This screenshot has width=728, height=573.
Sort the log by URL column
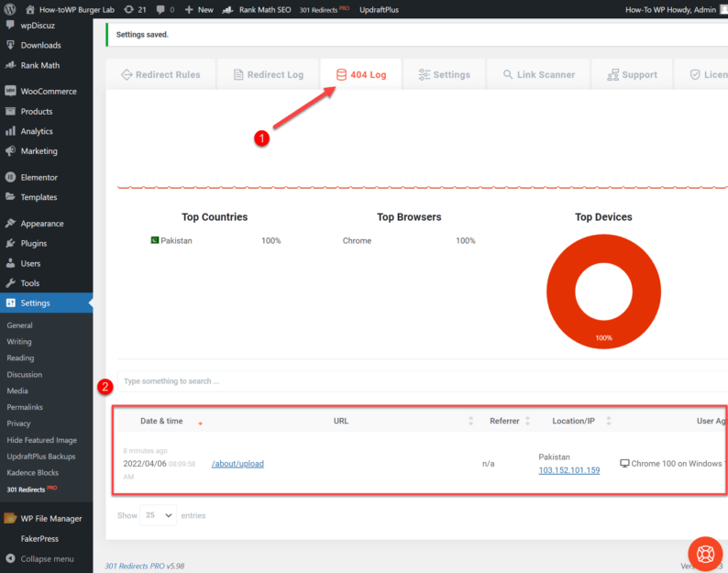click(341, 421)
